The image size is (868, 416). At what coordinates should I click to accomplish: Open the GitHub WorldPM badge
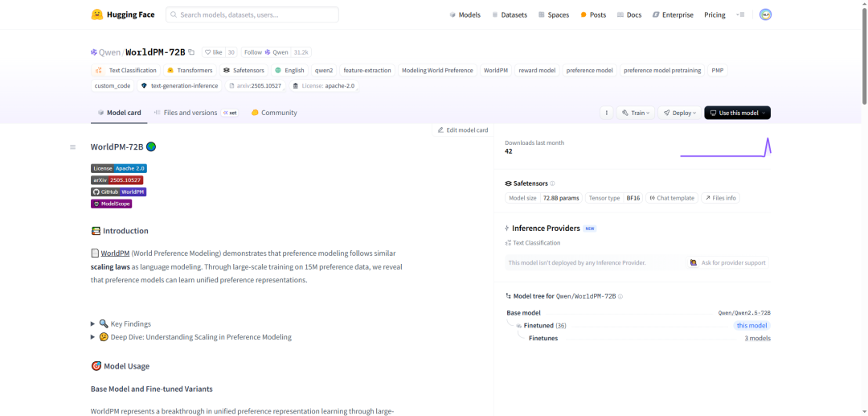(118, 192)
